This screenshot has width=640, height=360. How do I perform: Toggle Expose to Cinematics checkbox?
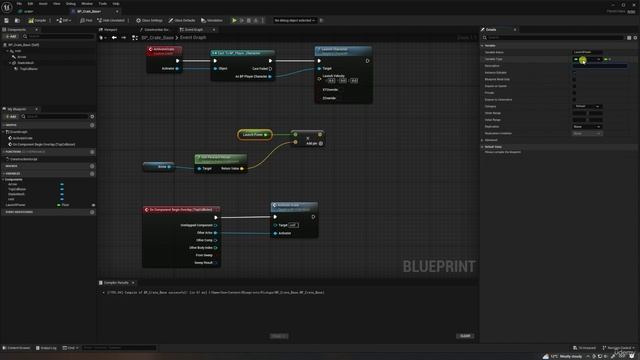574,100
